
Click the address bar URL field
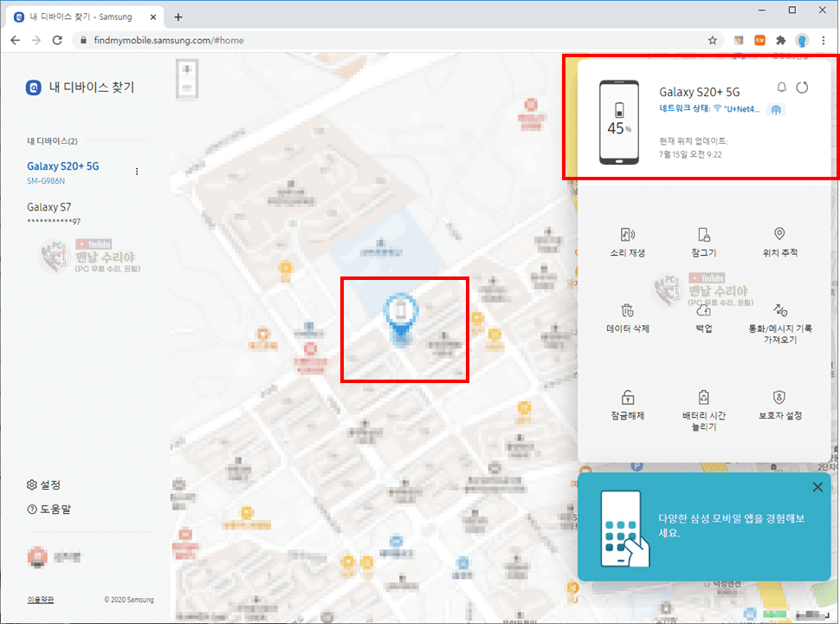point(397,40)
